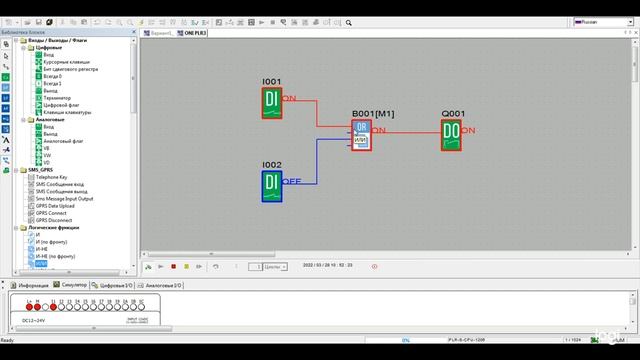Viewport: 640px width, 360px height.
Task: Open a project with the folder icon
Action: [27, 22]
